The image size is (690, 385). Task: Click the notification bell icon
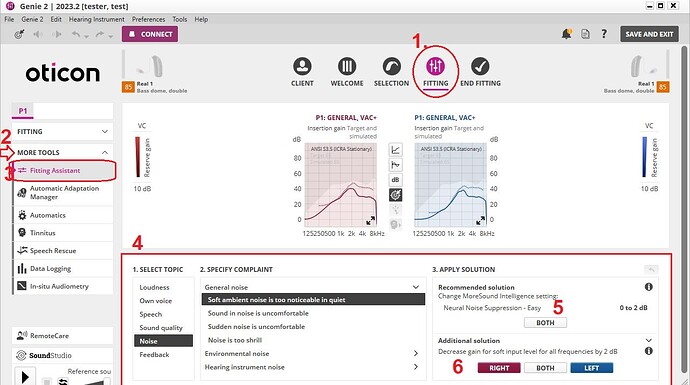click(x=566, y=34)
